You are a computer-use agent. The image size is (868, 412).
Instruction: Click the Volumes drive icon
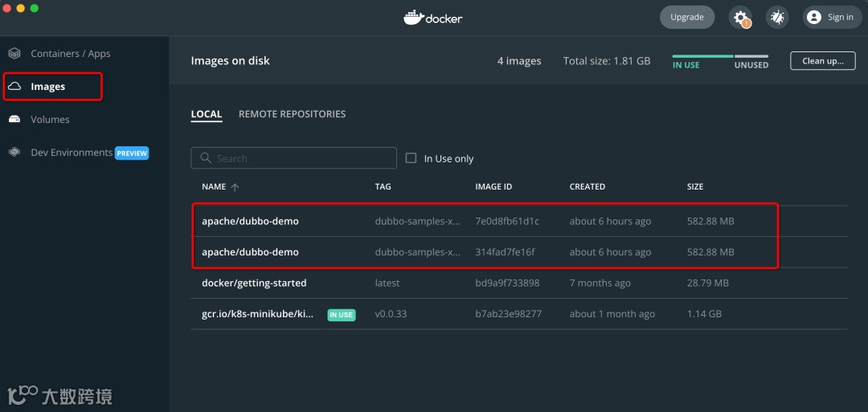point(14,120)
